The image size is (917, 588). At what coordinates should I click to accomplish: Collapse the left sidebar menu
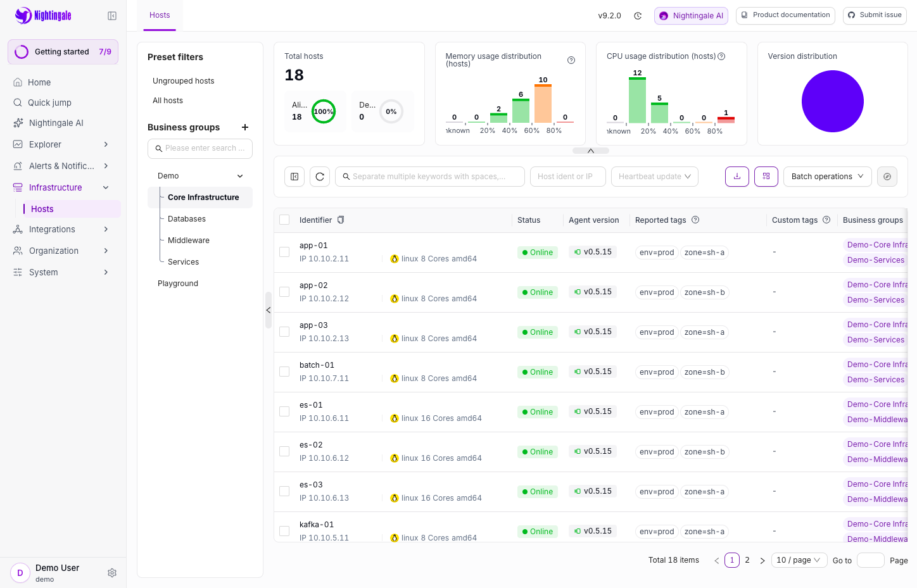[x=112, y=16]
